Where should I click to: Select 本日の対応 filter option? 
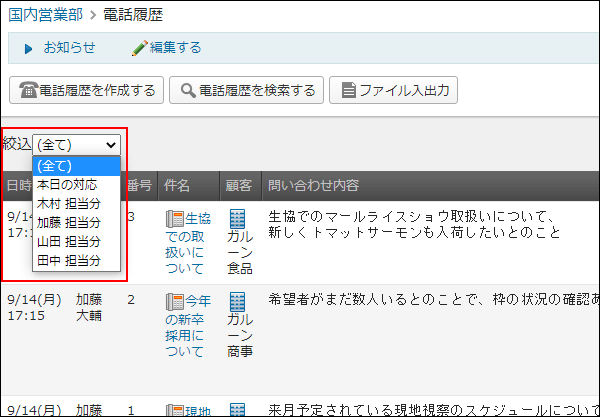click(x=77, y=185)
